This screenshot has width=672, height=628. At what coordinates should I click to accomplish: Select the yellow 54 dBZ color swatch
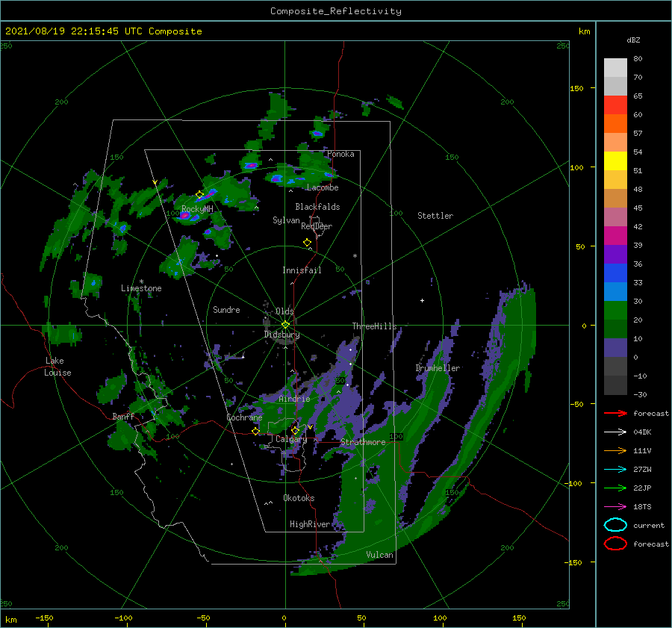(615, 161)
